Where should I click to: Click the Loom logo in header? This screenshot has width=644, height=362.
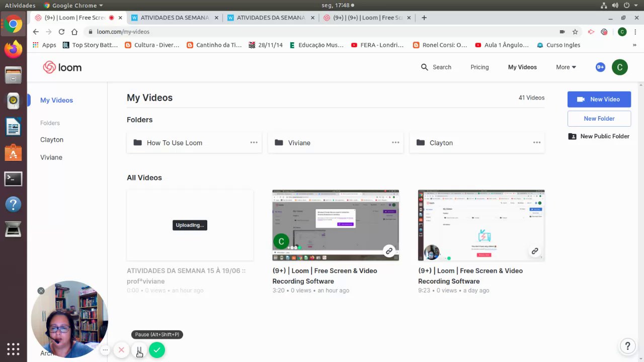(62, 67)
